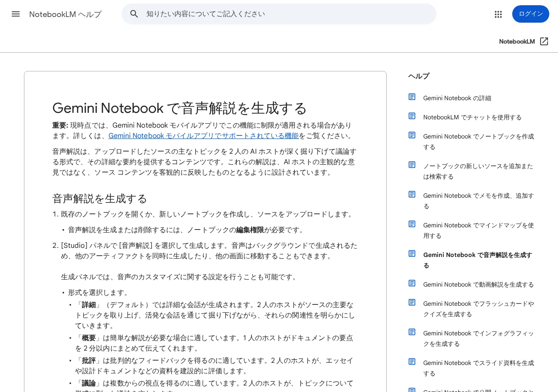The width and height of the screenshot is (558, 392).
Task: Open ノートブックの新しいソースを追加または検索する article
Action: 478,171
